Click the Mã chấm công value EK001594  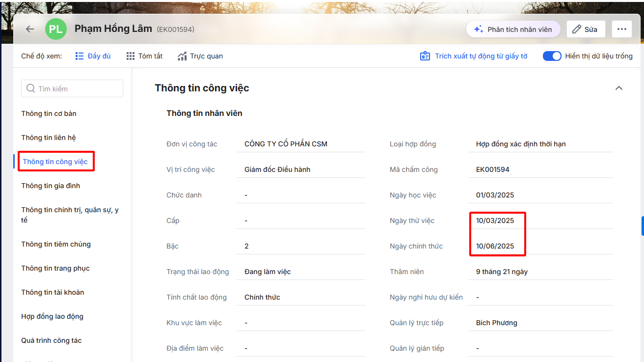(493, 169)
